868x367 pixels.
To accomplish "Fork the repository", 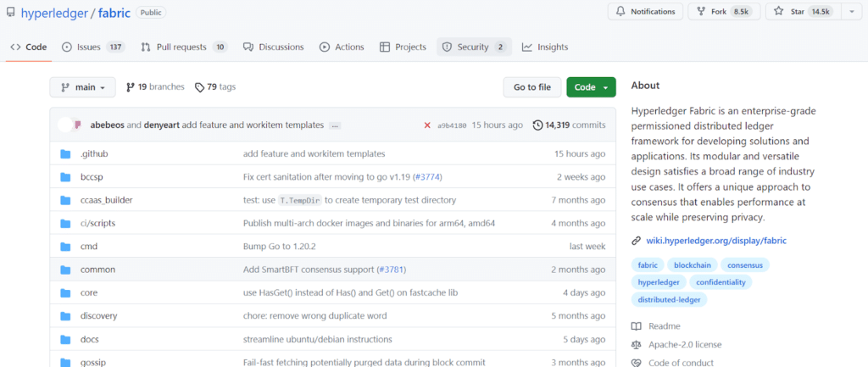I will [x=722, y=12].
